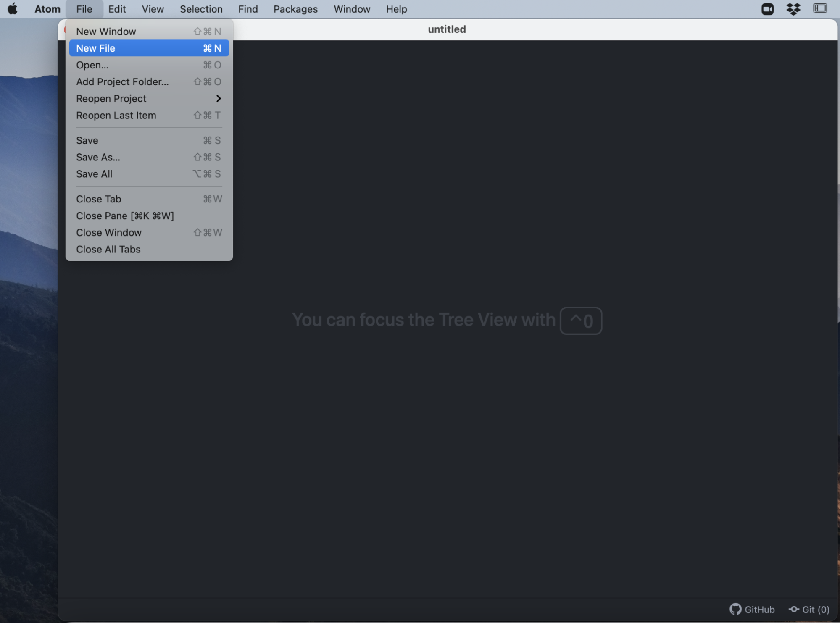Choose Close Tab entry
Screen dimensions: 840x623
[x=149, y=199]
